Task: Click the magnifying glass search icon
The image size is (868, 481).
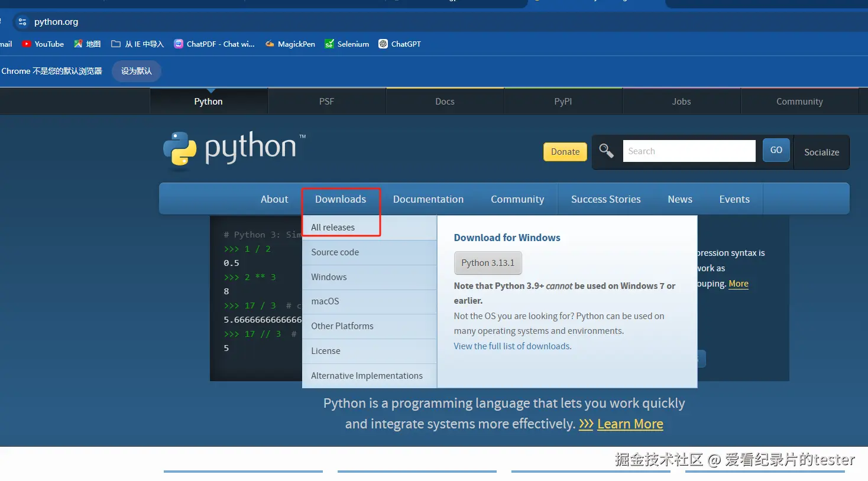Action: 607,151
